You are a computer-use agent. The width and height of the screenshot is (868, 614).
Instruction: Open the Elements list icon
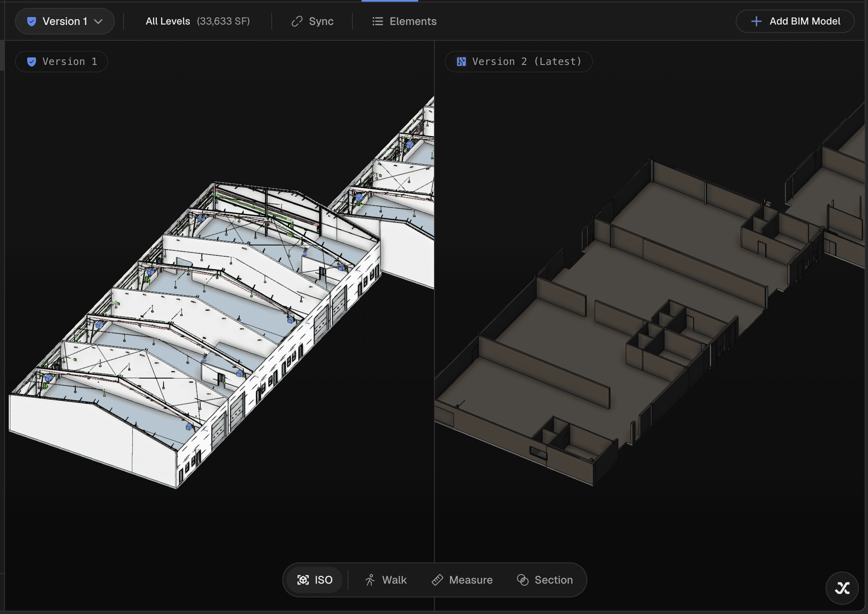[x=377, y=21]
